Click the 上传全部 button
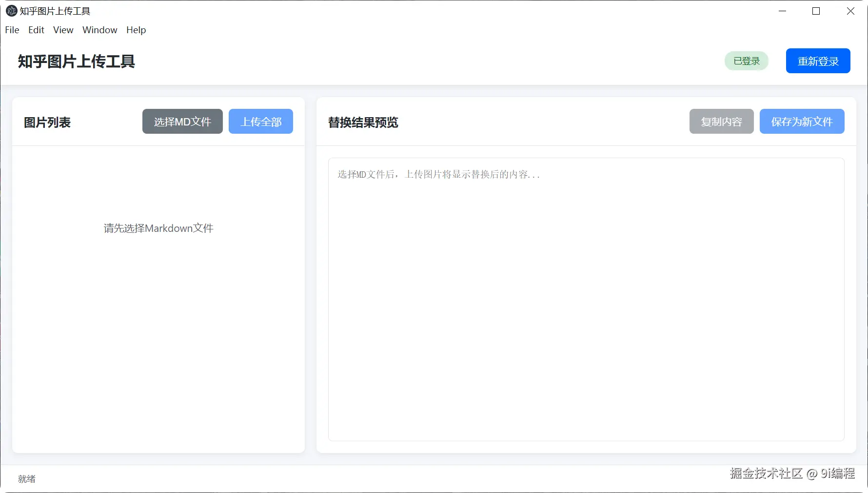This screenshot has height=493, width=868. (261, 122)
